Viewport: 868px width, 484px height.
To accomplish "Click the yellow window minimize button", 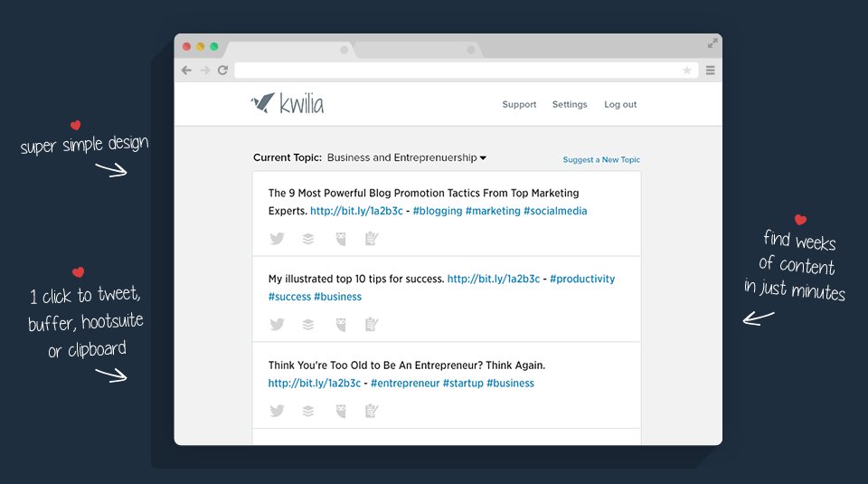I will [201, 46].
